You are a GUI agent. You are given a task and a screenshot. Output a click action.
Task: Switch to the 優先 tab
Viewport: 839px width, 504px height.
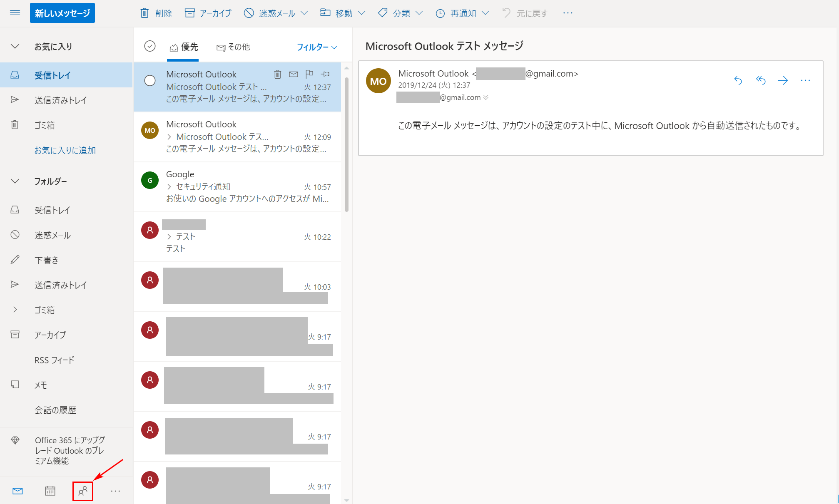184,47
